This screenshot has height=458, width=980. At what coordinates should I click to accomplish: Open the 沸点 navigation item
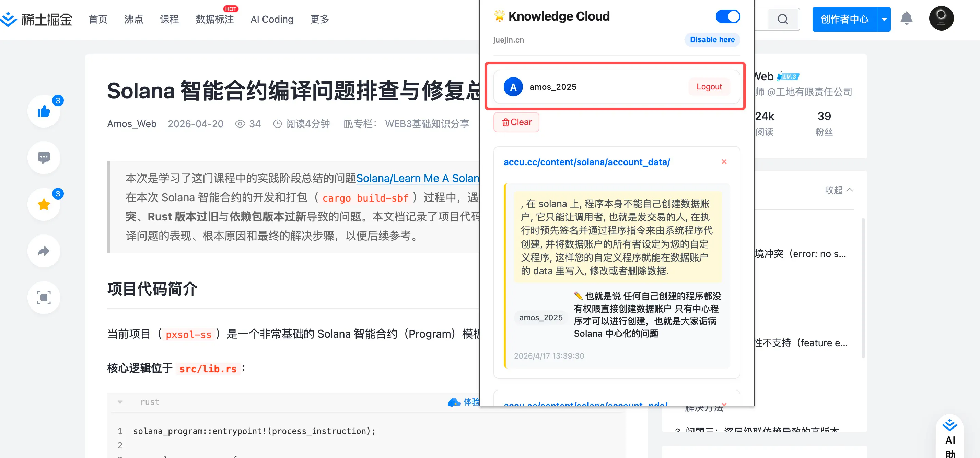pos(134,19)
